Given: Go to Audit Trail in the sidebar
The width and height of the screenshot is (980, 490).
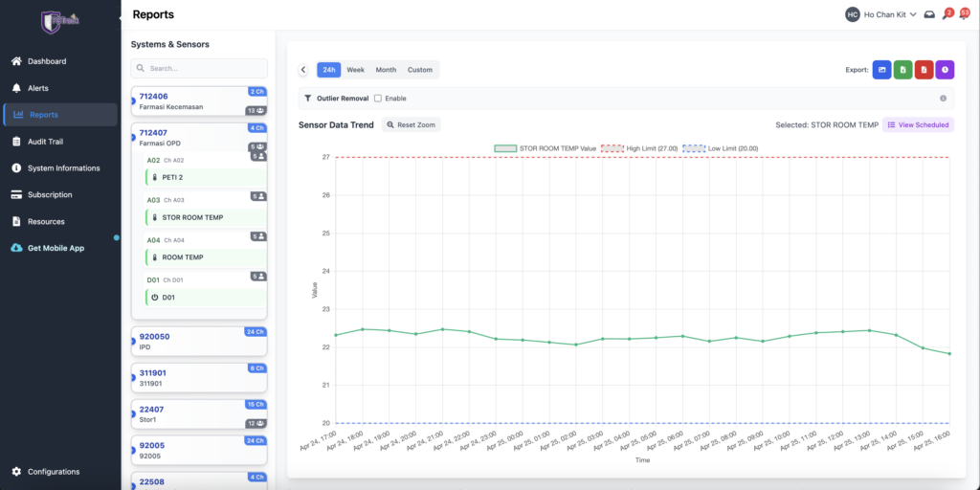Looking at the screenshot, I should point(47,142).
